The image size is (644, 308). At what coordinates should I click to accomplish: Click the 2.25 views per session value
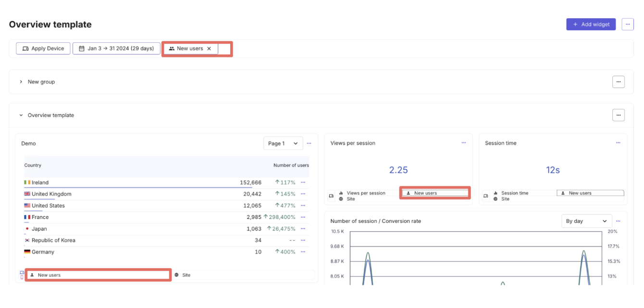point(398,170)
